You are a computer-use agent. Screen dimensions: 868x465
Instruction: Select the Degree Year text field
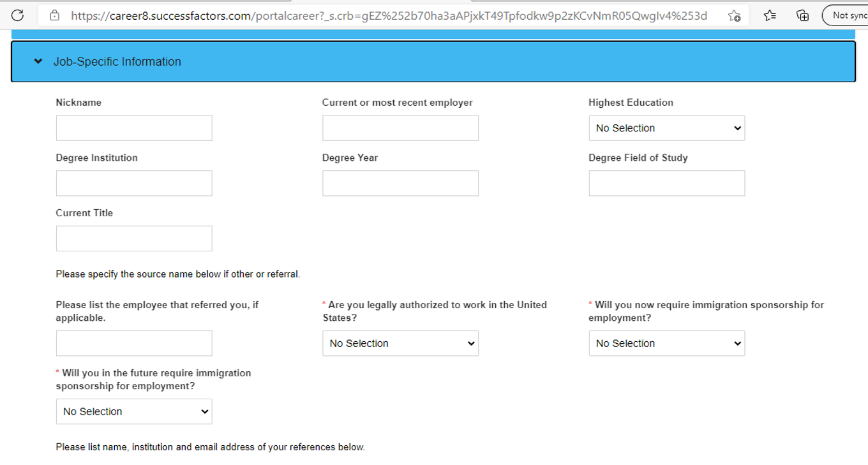pos(400,184)
